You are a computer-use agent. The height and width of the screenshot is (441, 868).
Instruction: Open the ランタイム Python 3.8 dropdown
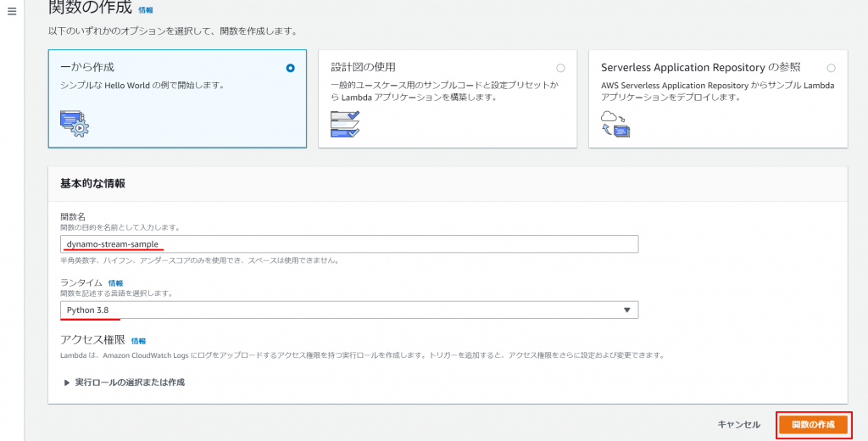click(x=349, y=310)
